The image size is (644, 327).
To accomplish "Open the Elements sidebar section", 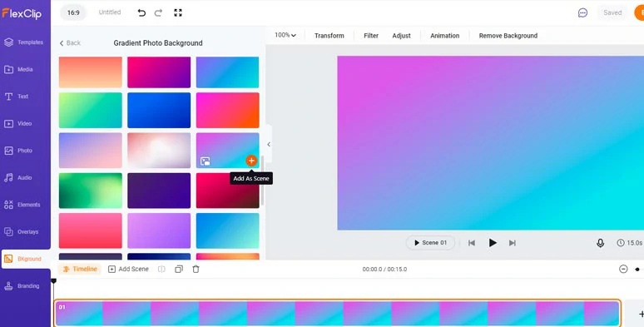I will tap(22, 205).
